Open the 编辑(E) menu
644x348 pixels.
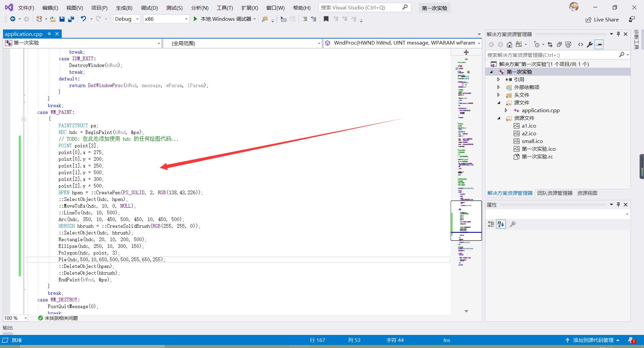(x=50, y=8)
